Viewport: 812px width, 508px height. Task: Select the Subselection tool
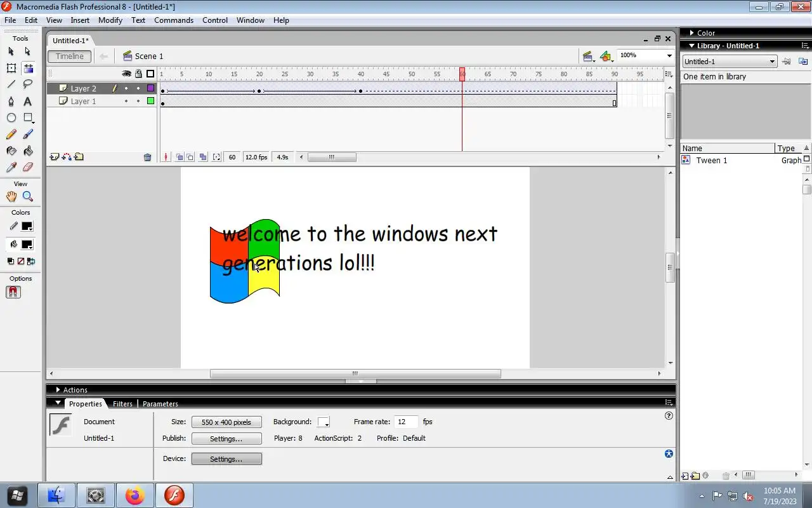pos(27,51)
